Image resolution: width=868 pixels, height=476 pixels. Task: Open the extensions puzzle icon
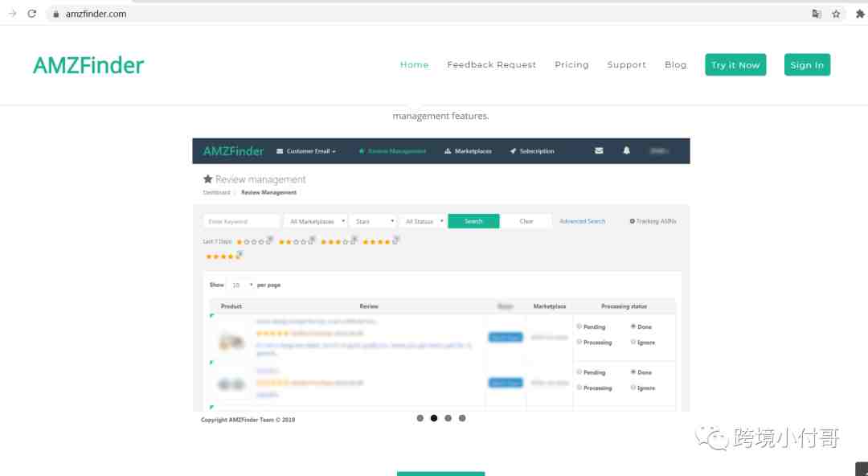pyautogui.click(x=860, y=14)
